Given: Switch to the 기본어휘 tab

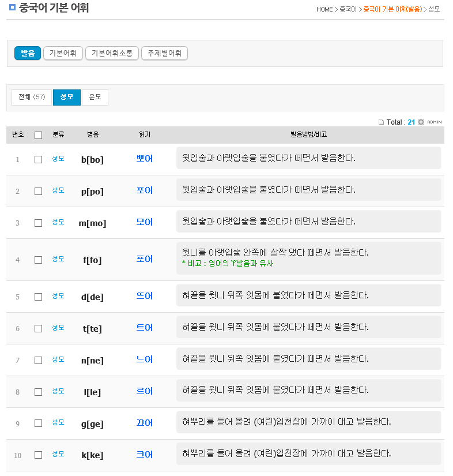Looking at the screenshot, I should tap(63, 53).
